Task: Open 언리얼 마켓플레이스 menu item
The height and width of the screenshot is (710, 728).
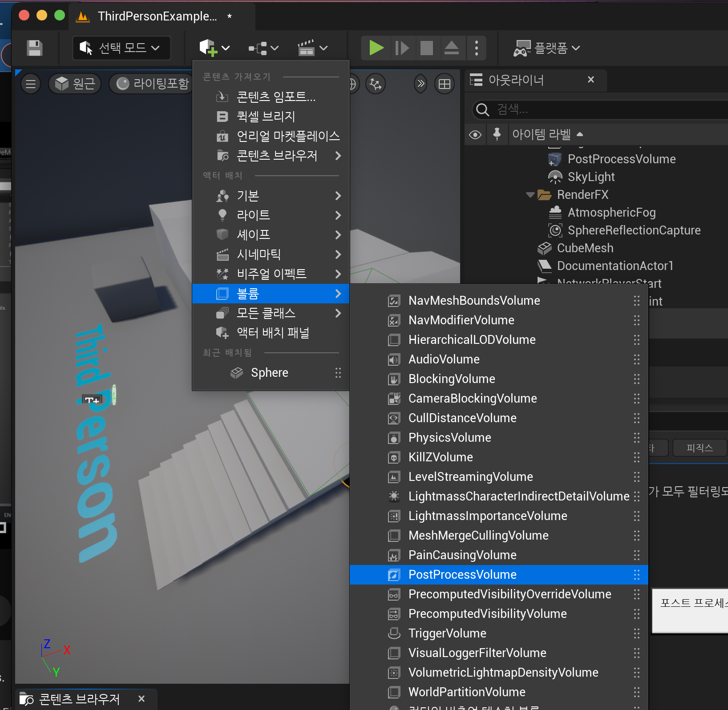Action: [271, 136]
